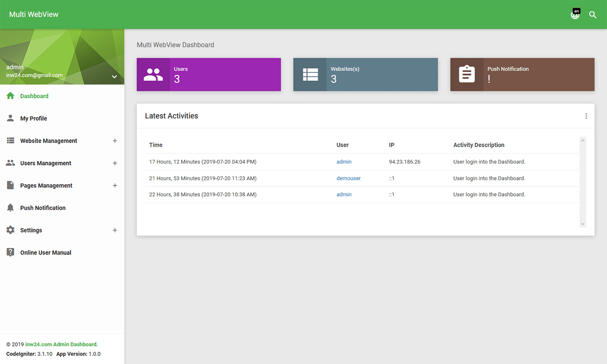Click the Online User Manual help icon
Image resolution: width=607 pixels, height=364 pixels.
coord(10,252)
